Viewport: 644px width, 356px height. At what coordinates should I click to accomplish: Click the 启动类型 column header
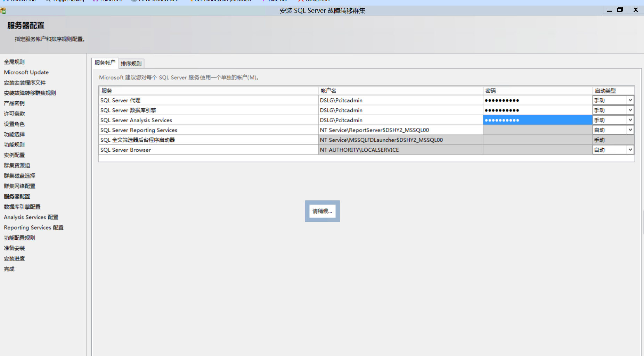click(613, 91)
